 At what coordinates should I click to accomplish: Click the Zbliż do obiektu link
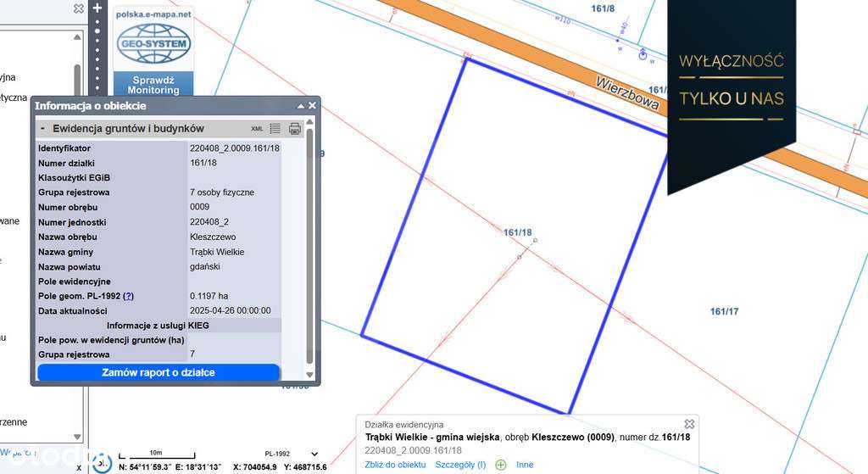pyautogui.click(x=395, y=465)
